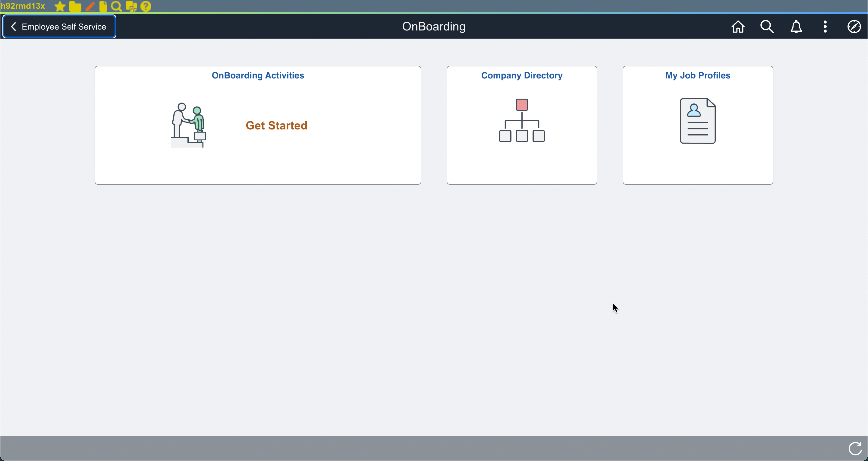Click the Home icon in the header

coord(738,26)
